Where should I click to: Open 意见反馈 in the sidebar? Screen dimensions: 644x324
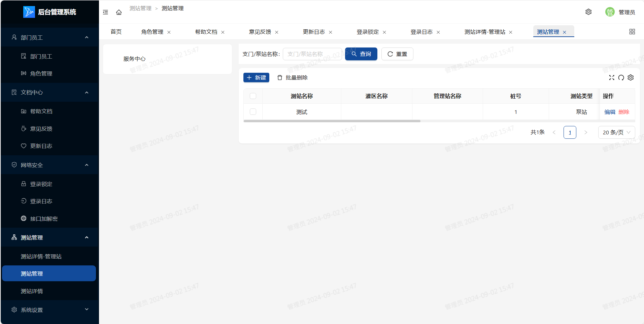pyautogui.click(x=49, y=129)
